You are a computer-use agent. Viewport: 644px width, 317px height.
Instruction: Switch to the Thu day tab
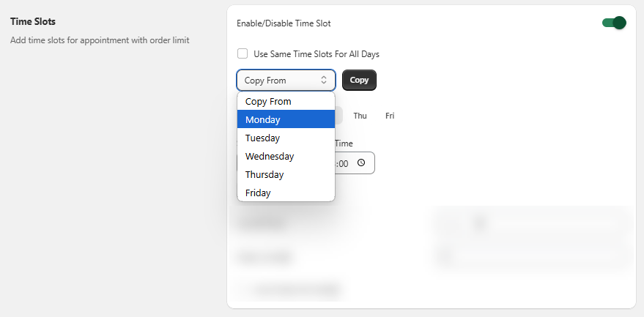(x=360, y=116)
